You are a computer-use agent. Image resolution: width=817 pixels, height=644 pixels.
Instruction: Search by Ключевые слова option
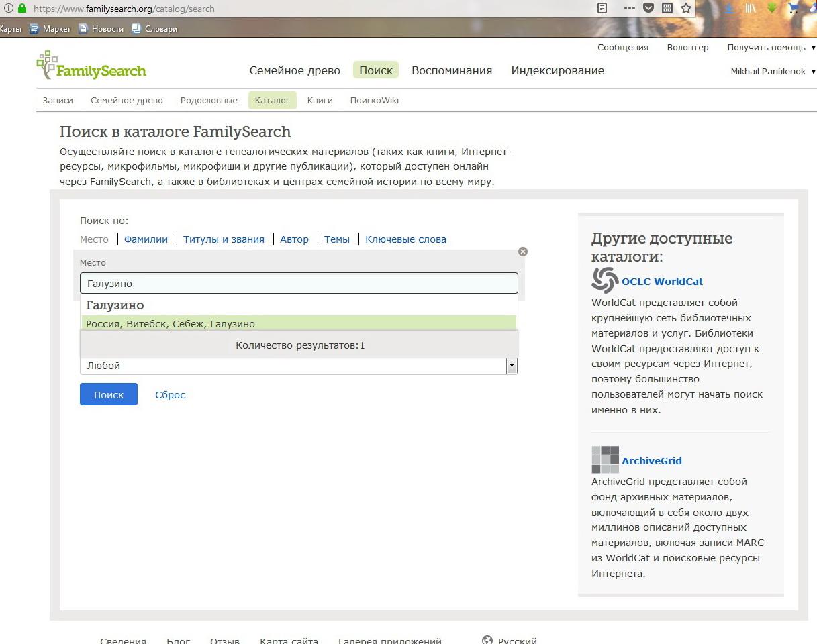point(405,239)
